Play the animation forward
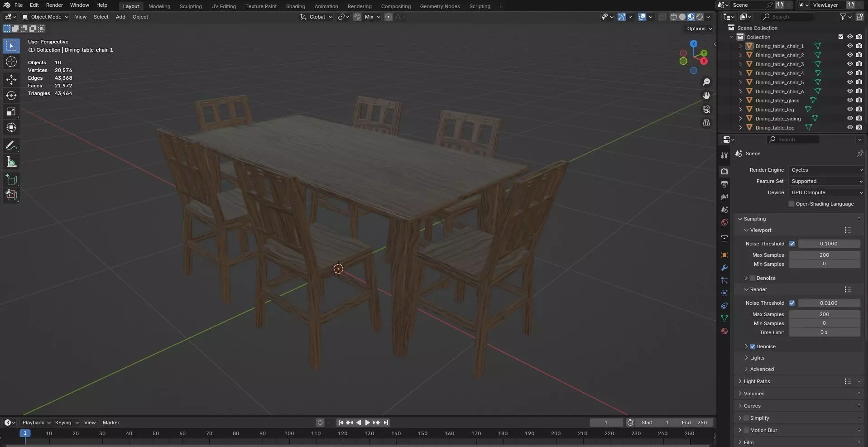The image size is (868, 447). (x=367, y=423)
